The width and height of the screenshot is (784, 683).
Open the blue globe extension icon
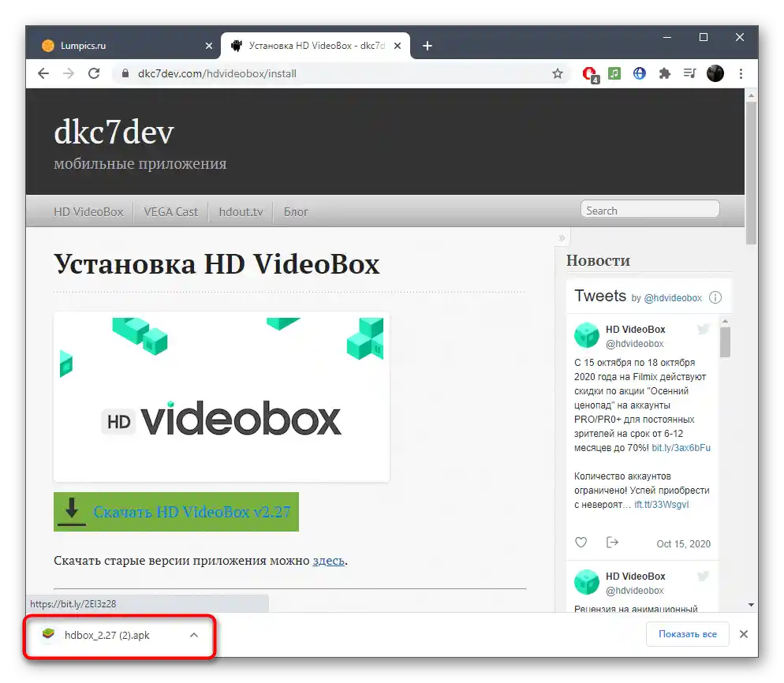click(x=640, y=73)
